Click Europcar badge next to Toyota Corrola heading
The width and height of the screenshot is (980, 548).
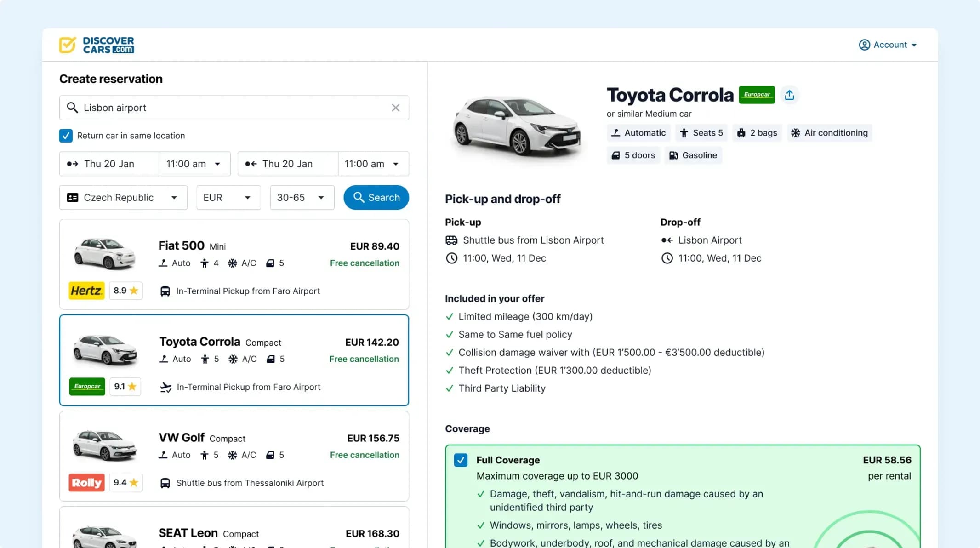[757, 95]
